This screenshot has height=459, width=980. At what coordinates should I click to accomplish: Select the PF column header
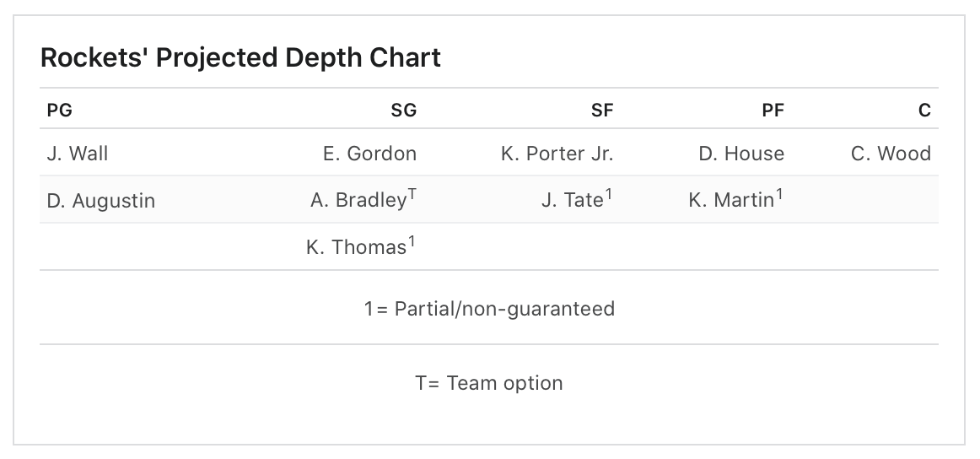pyautogui.click(x=773, y=111)
